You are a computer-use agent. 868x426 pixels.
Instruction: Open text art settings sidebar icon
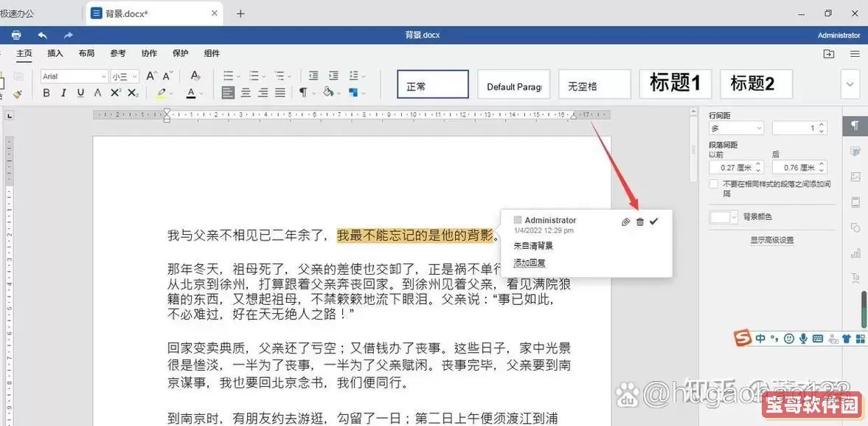click(x=855, y=277)
